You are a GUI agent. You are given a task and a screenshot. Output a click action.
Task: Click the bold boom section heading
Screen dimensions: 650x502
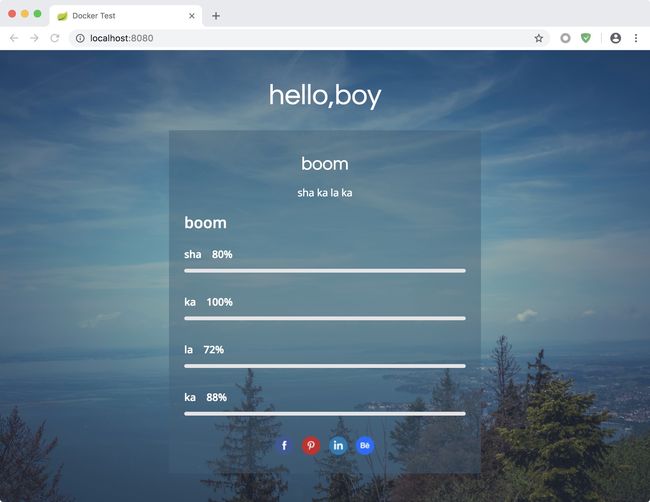pos(205,223)
